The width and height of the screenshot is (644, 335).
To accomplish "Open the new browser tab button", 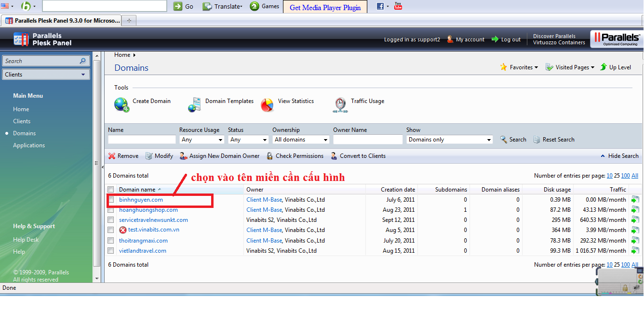I will coord(129,21).
